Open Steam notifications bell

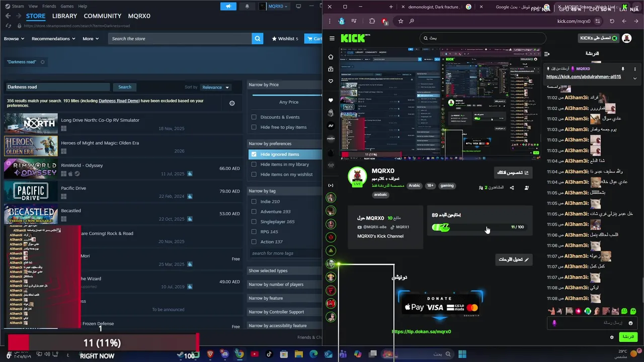247,6
